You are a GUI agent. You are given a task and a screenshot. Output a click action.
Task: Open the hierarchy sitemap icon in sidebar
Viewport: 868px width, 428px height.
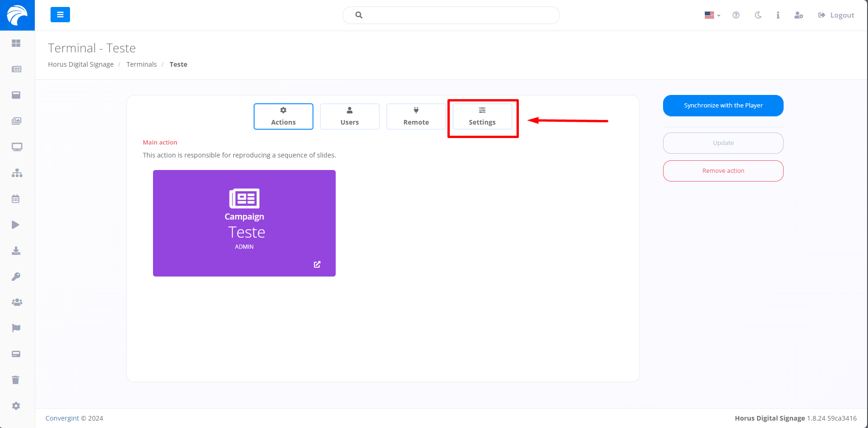click(x=17, y=173)
